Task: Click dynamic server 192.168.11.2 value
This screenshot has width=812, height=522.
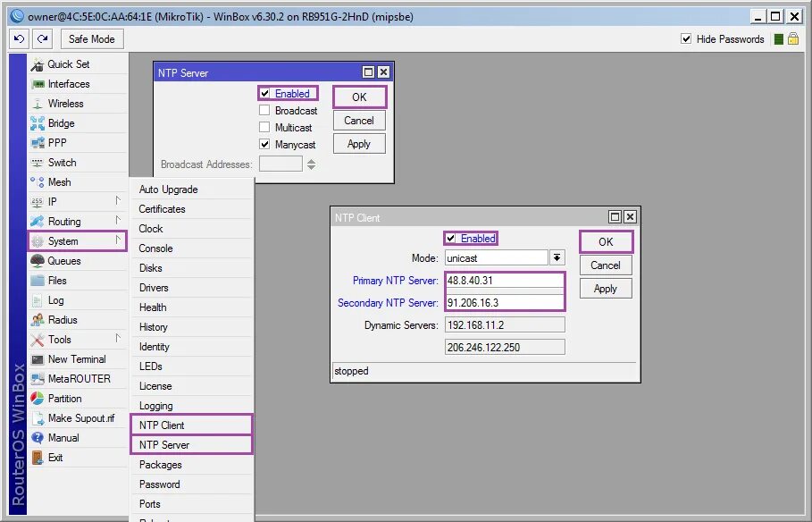Action: 505,325
